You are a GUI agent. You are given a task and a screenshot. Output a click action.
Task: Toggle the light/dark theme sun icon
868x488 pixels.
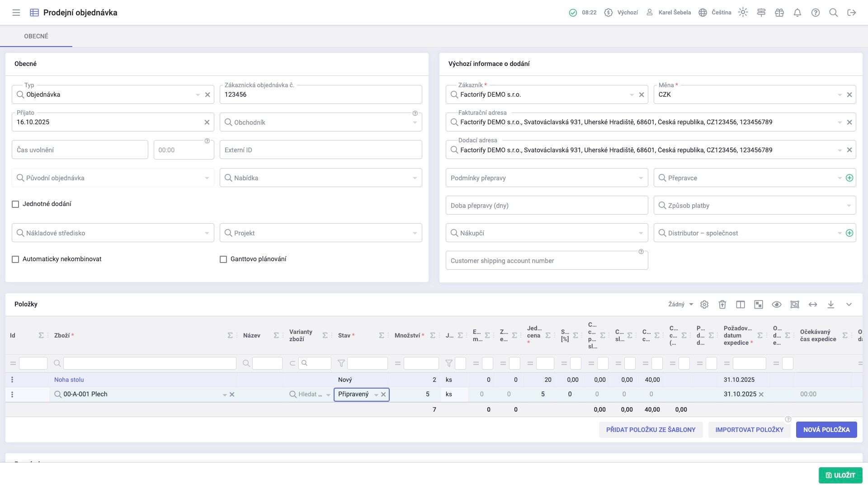click(743, 13)
